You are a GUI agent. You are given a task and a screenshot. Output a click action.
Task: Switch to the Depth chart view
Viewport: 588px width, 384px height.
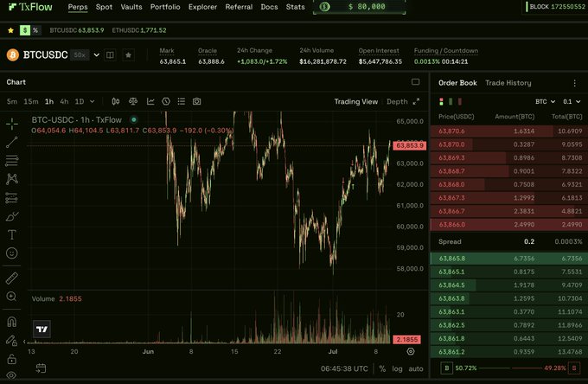[x=397, y=102]
